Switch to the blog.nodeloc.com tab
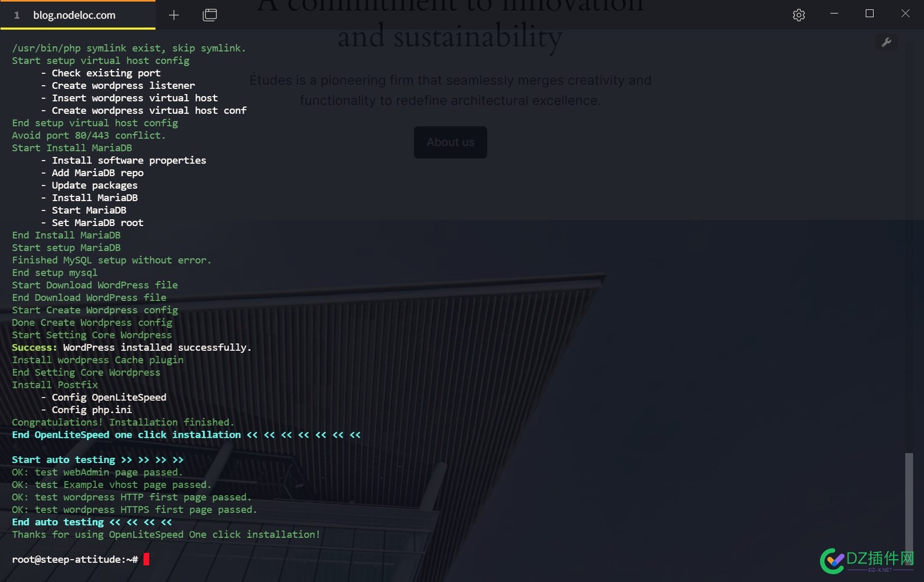The height and width of the screenshot is (582, 924). [78, 15]
